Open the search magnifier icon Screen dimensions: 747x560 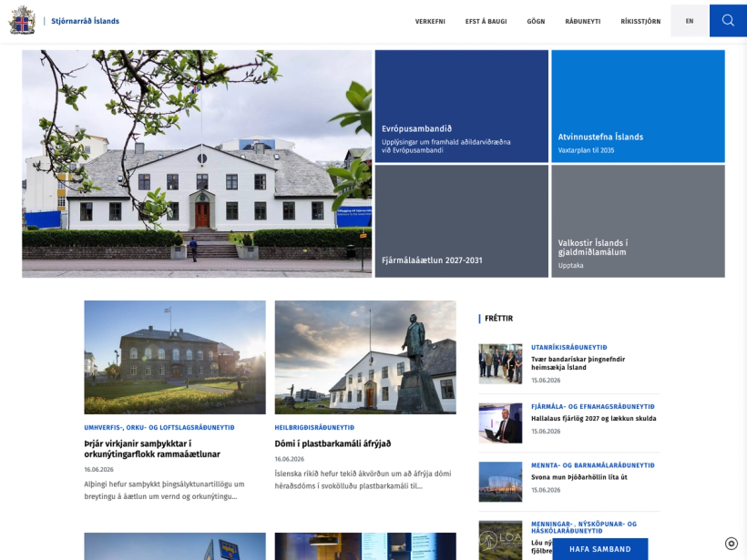click(x=728, y=20)
